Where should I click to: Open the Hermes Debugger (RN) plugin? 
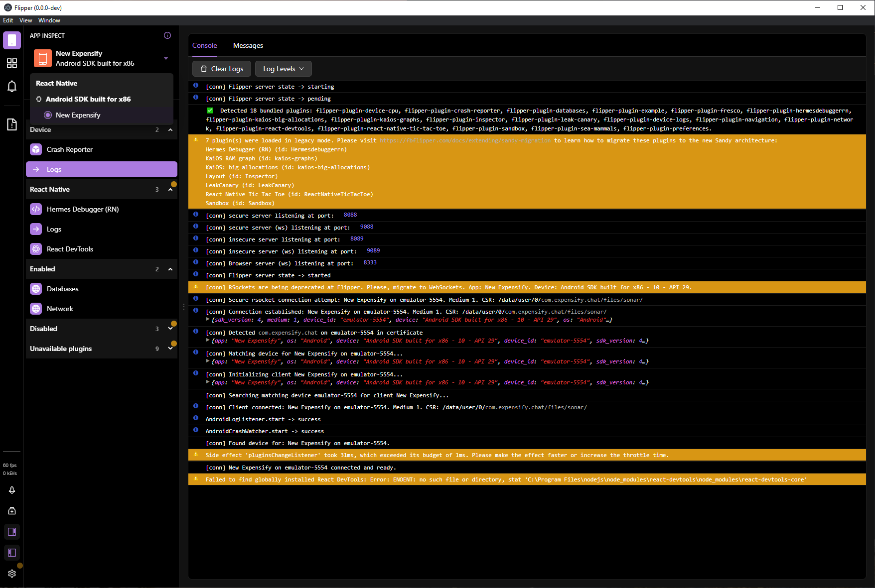click(102, 209)
